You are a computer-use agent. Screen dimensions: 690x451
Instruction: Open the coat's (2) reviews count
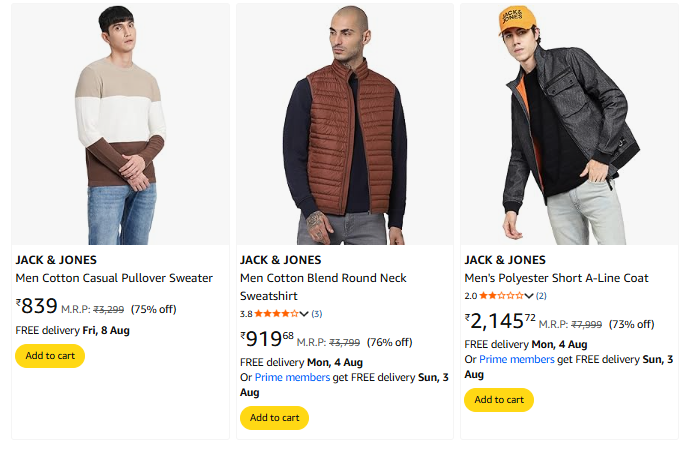pyautogui.click(x=541, y=296)
